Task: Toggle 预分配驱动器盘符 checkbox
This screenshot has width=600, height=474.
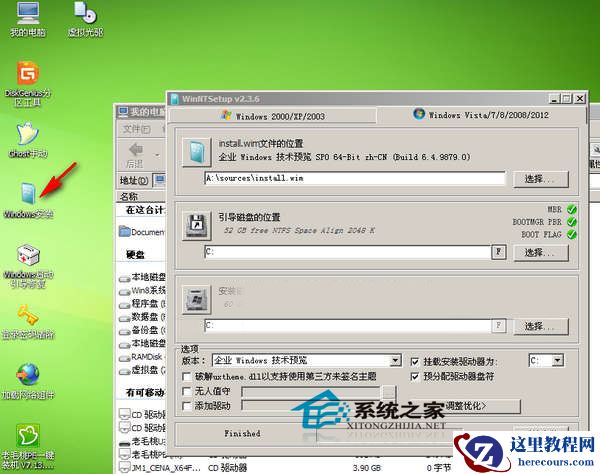Action: tap(415, 376)
